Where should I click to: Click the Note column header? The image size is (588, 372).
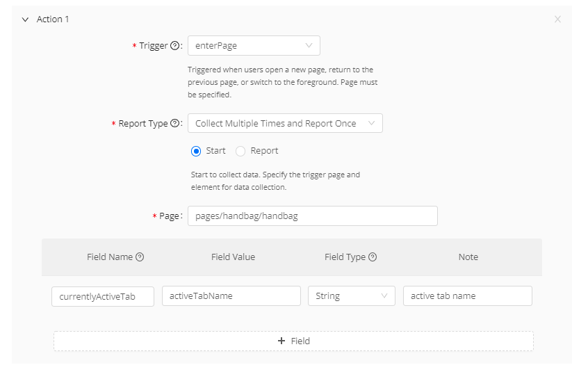tap(468, 257)
